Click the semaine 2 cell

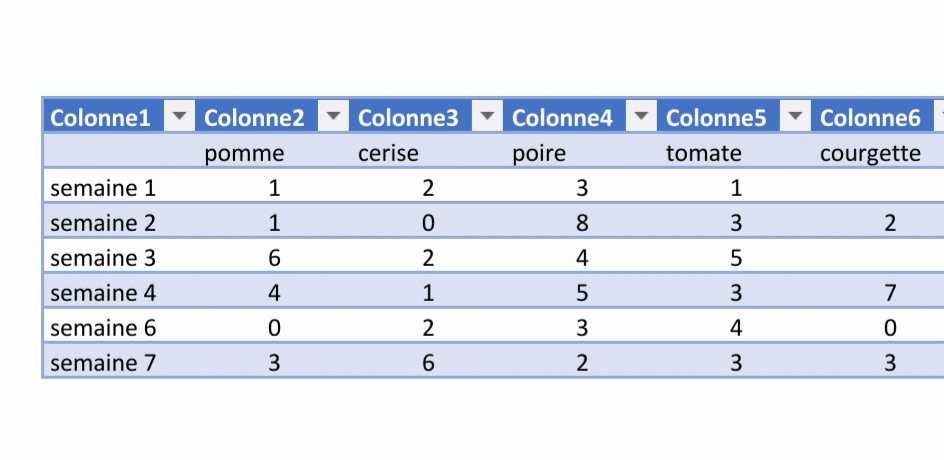pos(102,222)
